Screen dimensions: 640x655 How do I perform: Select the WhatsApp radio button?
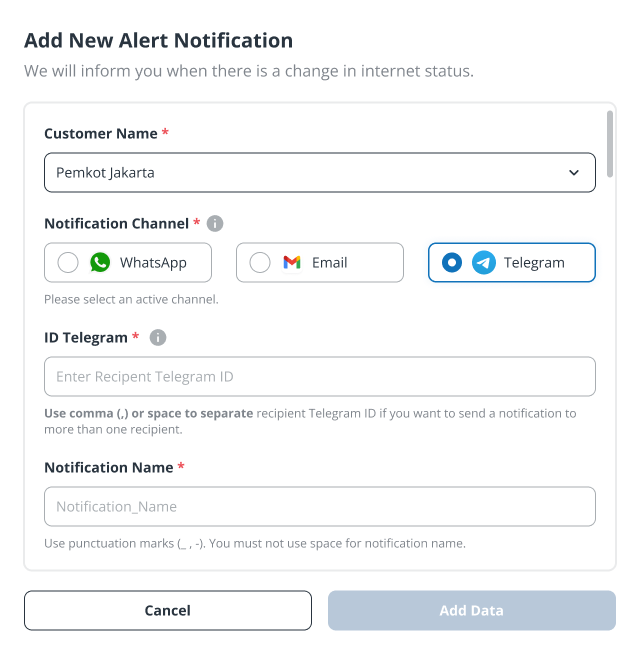tap(68, 262)
